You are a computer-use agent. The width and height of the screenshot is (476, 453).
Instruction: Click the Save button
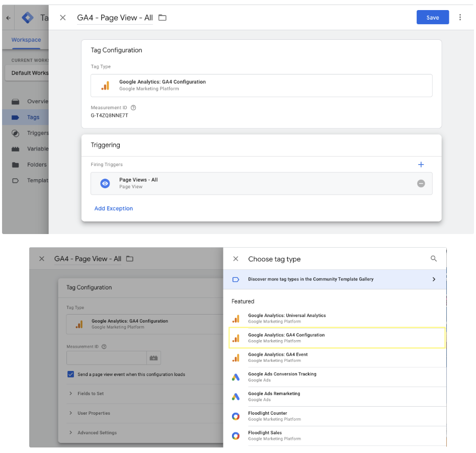(x=432, y=17)
